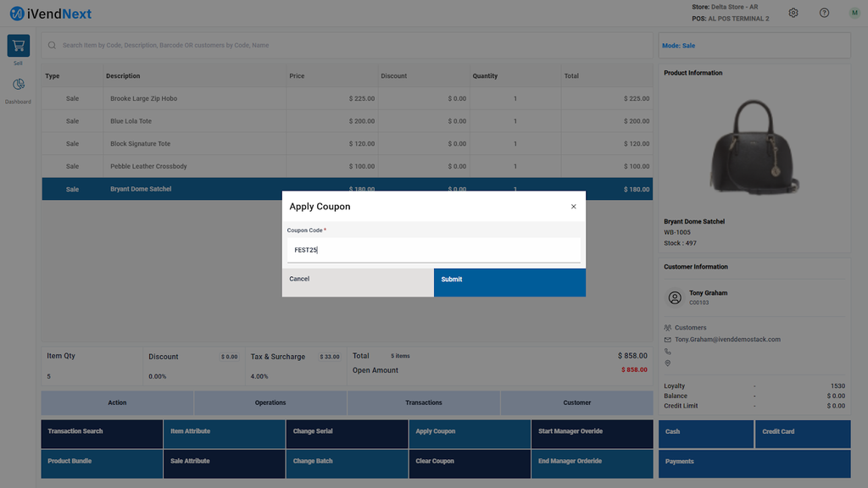
Task: Click the help question mark icon
Action: click(824, 13)
